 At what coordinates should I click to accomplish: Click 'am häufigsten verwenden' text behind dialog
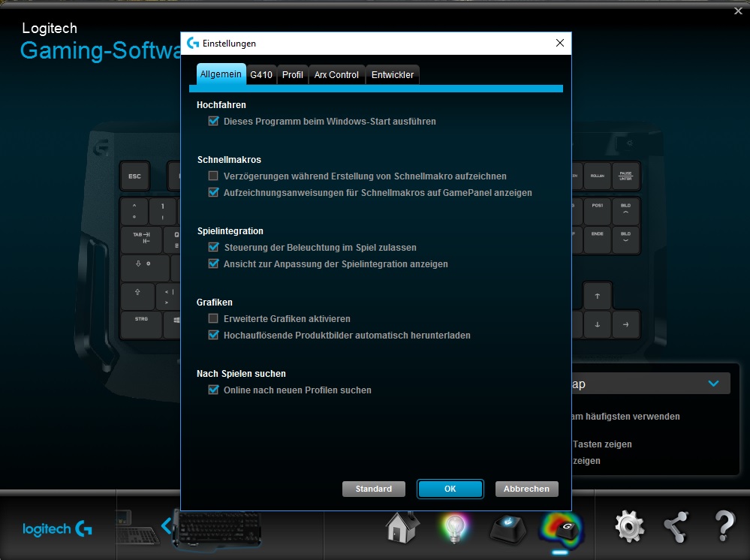point(625,417)
